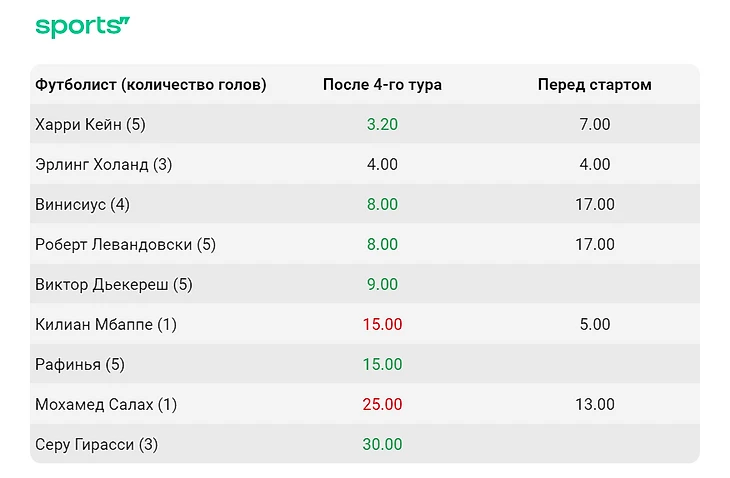Click Мохамед Салах (1) player name
Image resolution: width=730 pixels, height=478 pixels.
pyautogui.click(x=106, y=404)
